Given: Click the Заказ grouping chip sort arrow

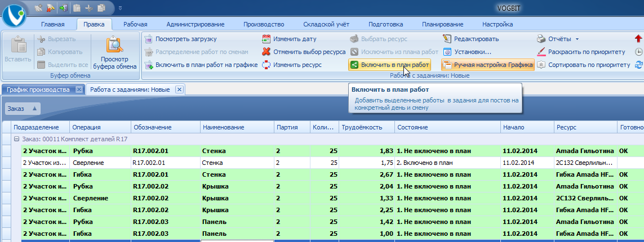Looking at the screenshot, I should [34, 109].
